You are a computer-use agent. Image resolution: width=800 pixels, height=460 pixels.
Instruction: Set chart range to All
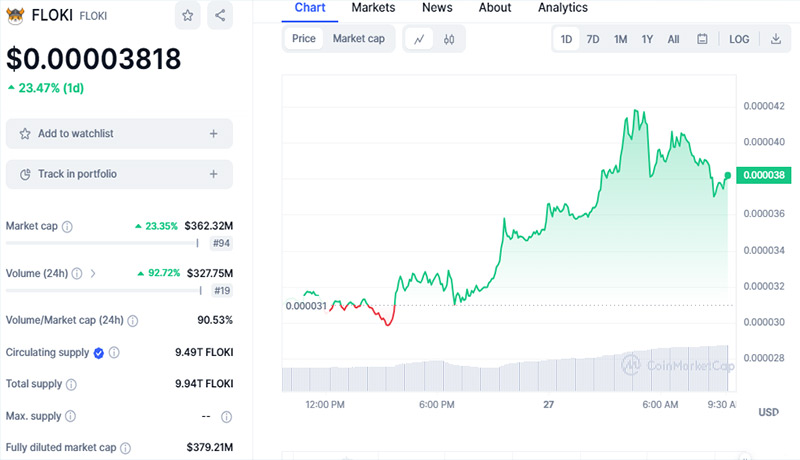click(673, 39)
